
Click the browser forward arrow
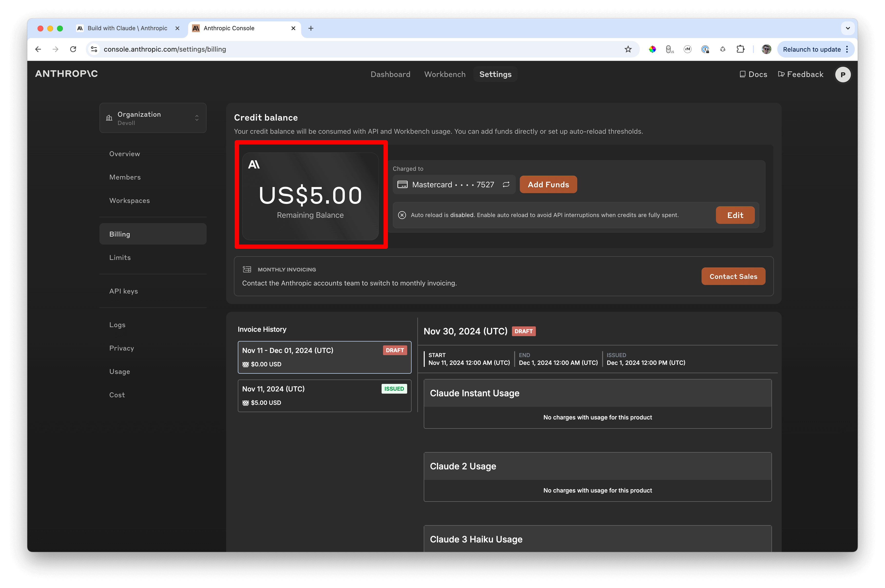click(56, 49)
